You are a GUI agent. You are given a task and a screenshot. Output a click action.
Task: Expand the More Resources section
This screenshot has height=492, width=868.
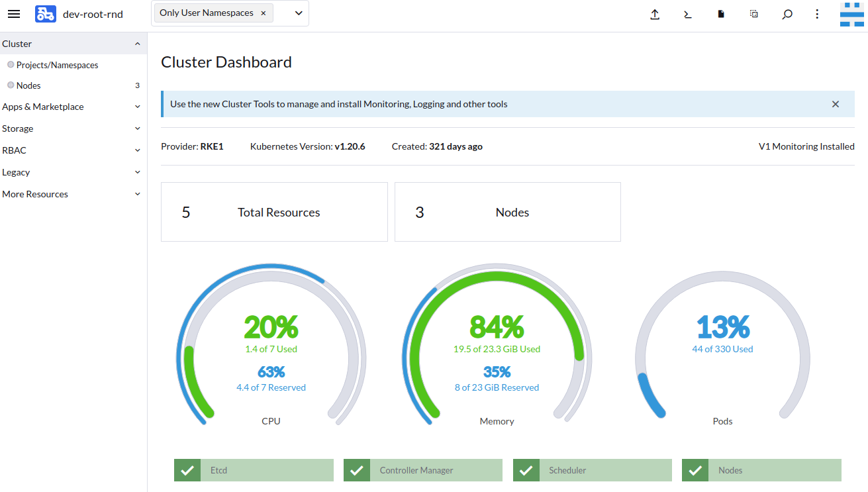[x=138, y=194]
